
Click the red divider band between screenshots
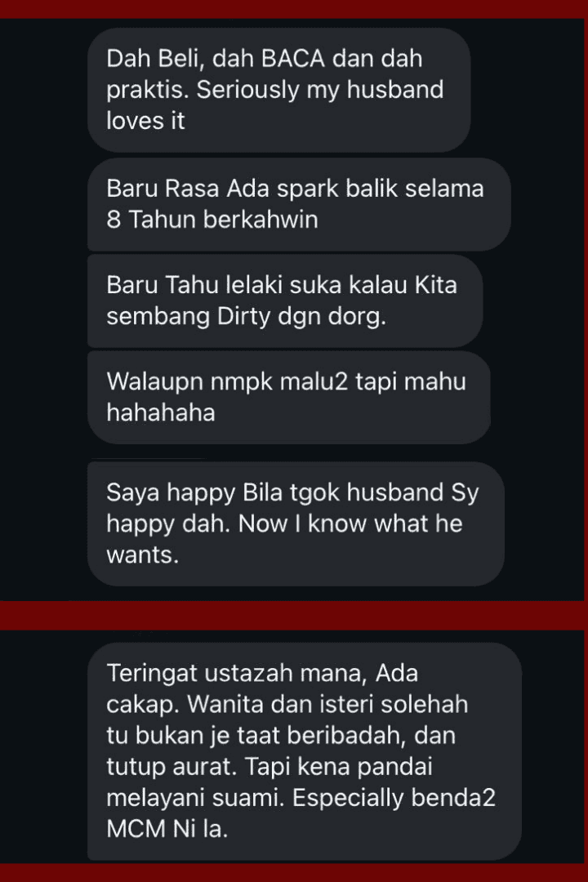click(x=294, y=616)
